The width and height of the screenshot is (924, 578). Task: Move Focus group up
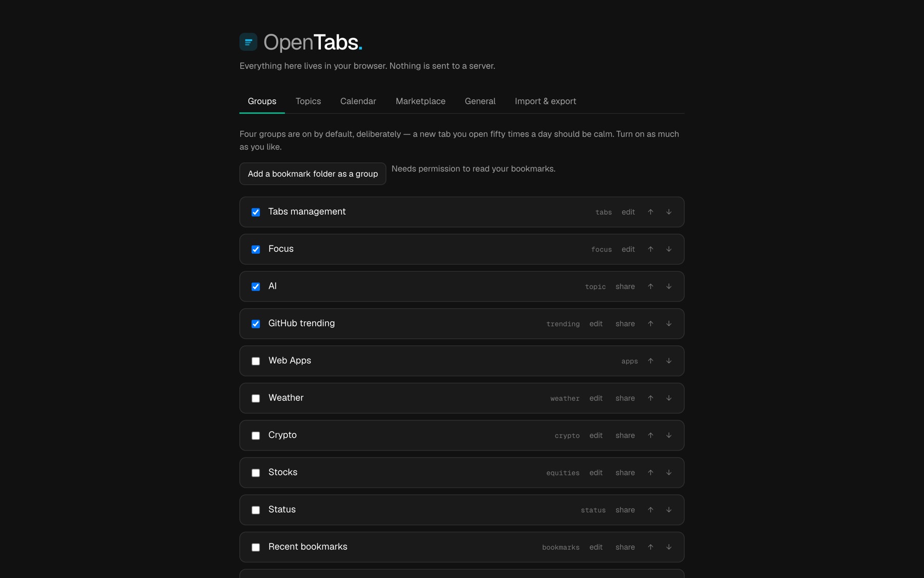(650, 249)
